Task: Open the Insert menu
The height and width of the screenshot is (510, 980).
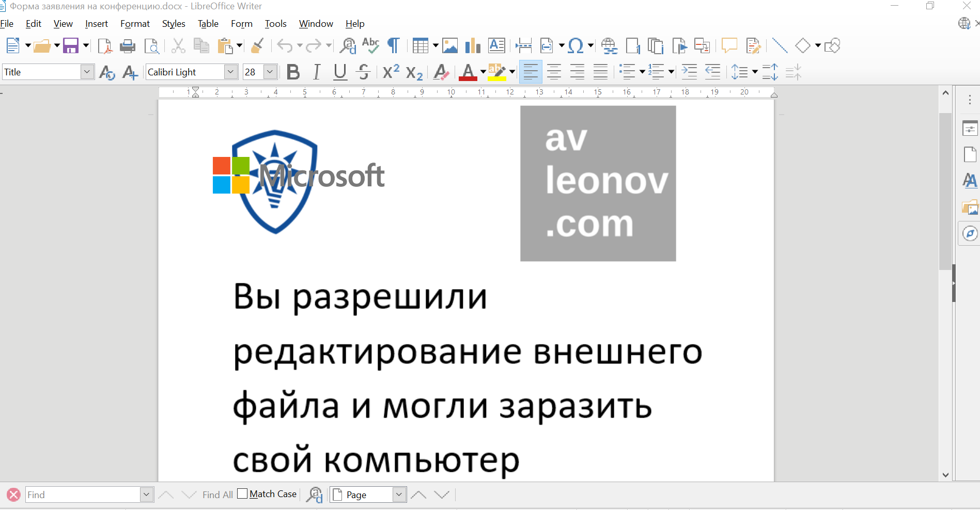Action: 97,24
